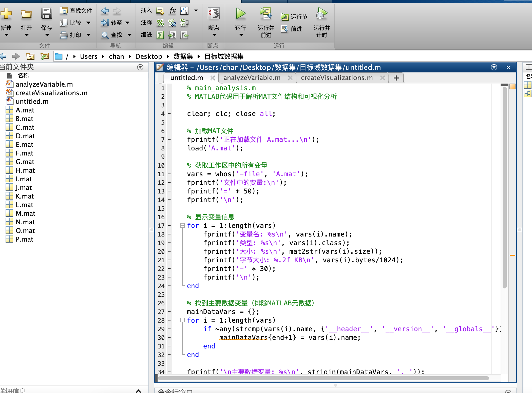Run the script with the green play icon

[x=240, y=13]
